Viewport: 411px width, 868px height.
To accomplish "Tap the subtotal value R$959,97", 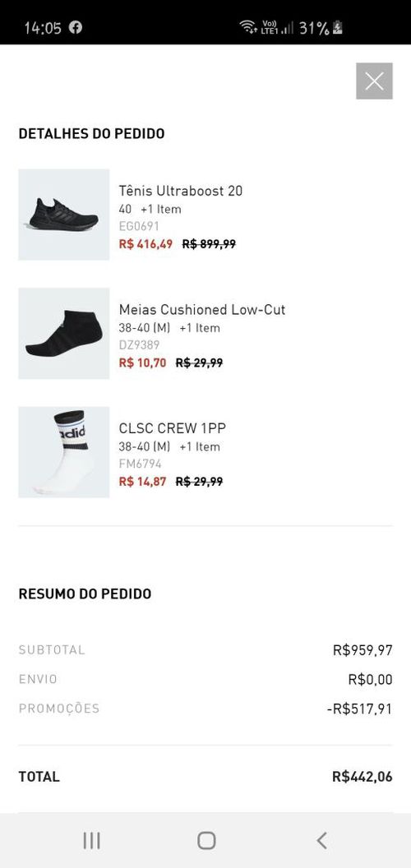I will pyautogui.click(x=363, y=650).
